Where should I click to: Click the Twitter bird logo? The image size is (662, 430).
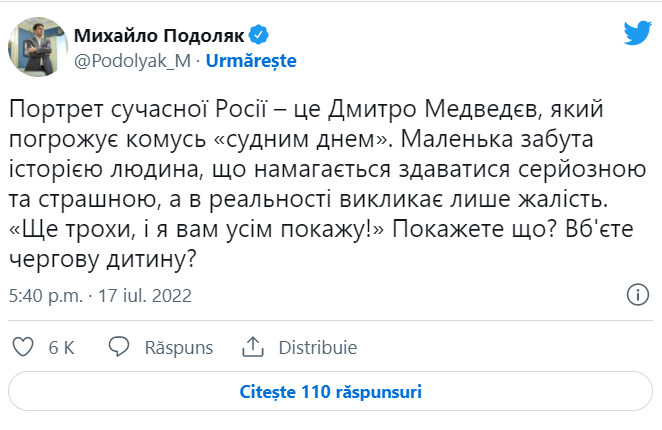637,34
